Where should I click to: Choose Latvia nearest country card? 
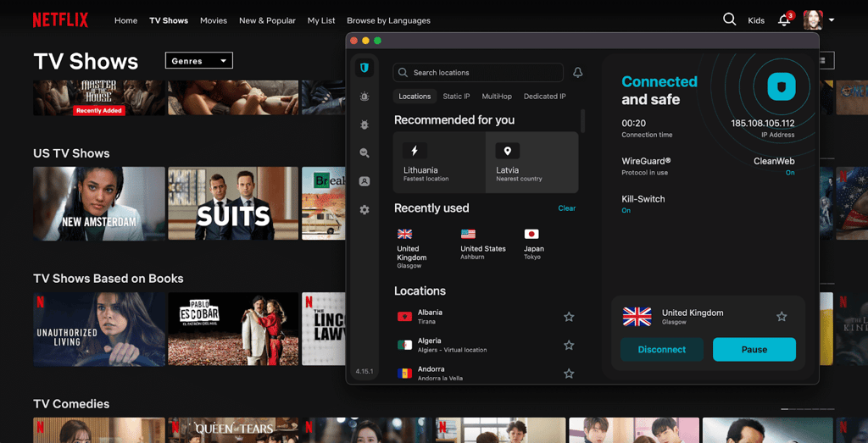coord(532,163)
